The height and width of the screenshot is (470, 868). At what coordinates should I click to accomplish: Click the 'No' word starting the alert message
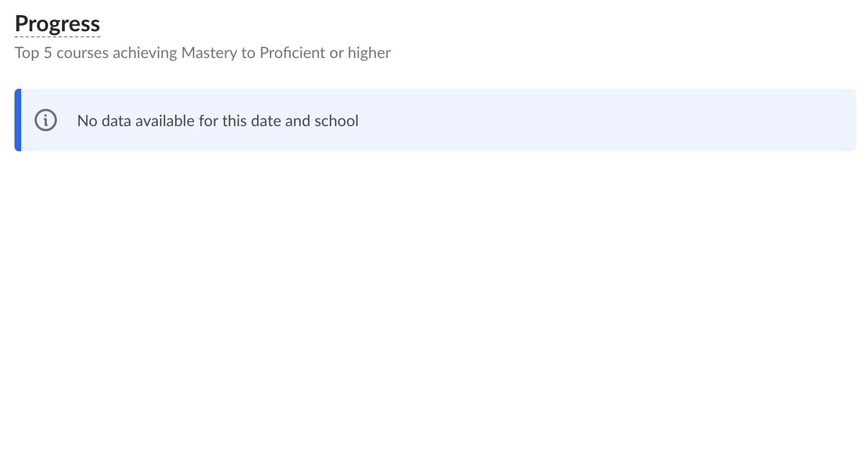tap(87, 121)
